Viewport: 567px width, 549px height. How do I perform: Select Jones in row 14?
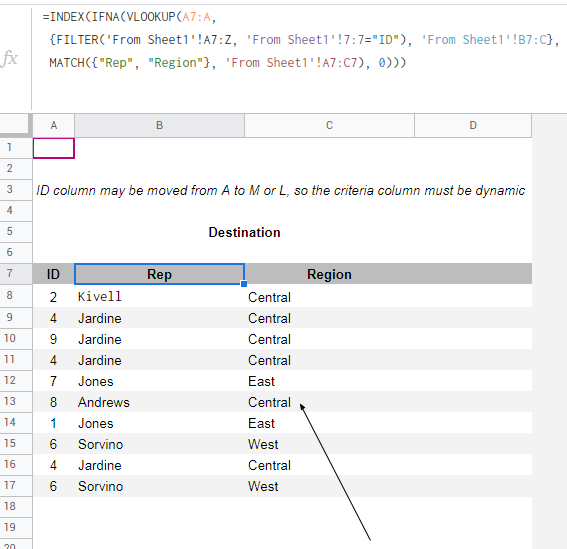[159, 423]
